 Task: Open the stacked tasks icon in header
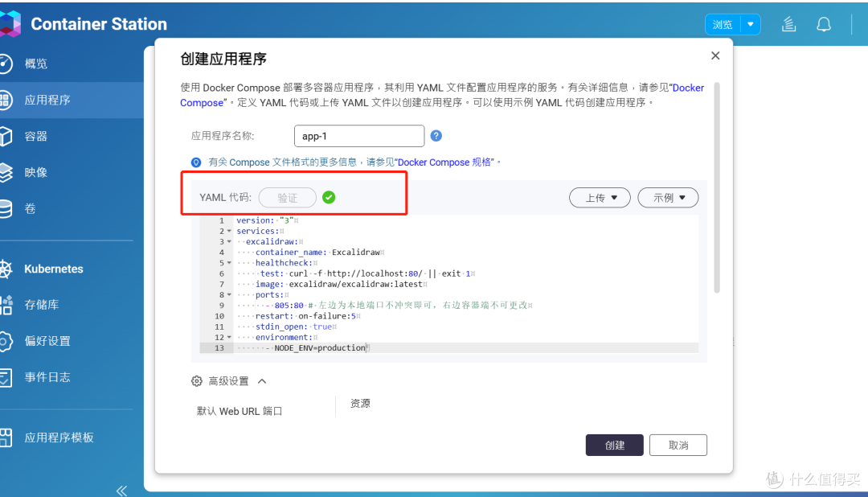tap(789, 24)
